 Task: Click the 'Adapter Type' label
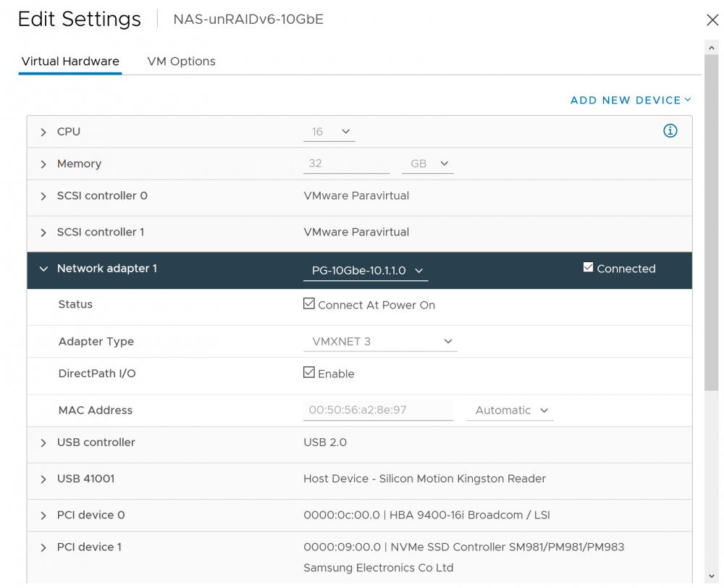[96, 341]
